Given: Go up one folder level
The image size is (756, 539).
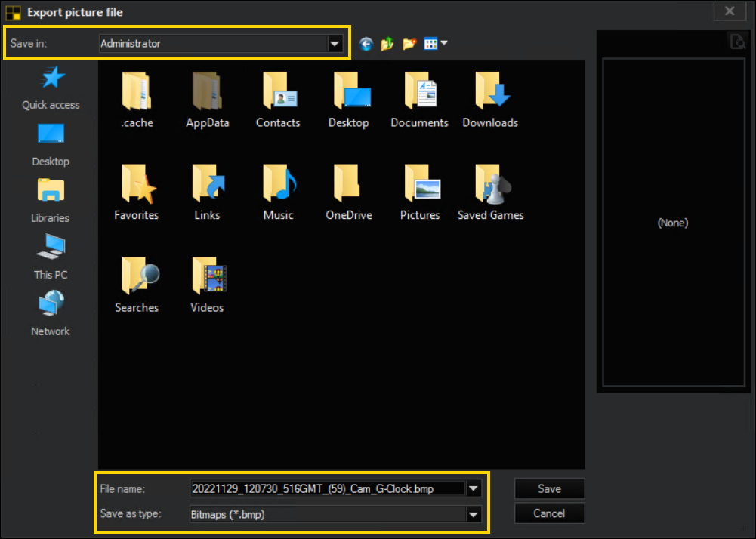Looking at the screenshot, I should 387,44.
